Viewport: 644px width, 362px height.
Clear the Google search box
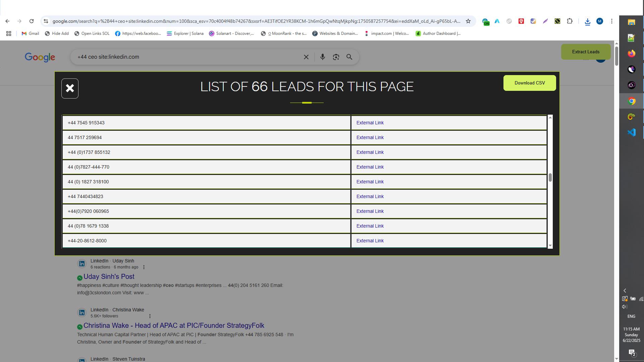(306, 57)
